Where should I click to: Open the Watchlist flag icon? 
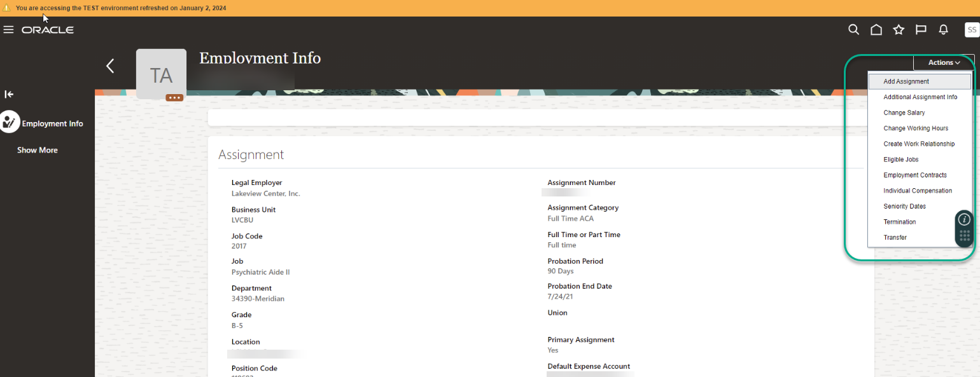click(921, 29)
